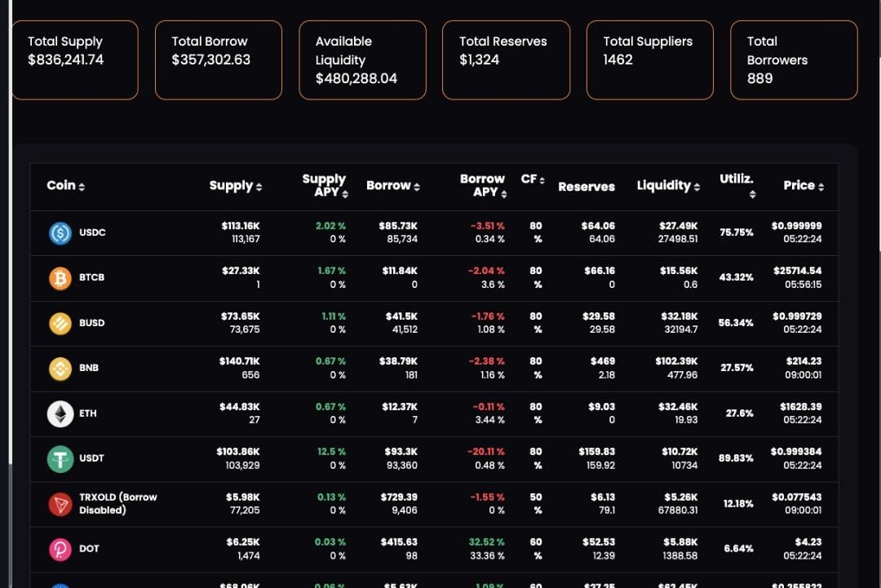Select the USDT Tether icon

59,458
